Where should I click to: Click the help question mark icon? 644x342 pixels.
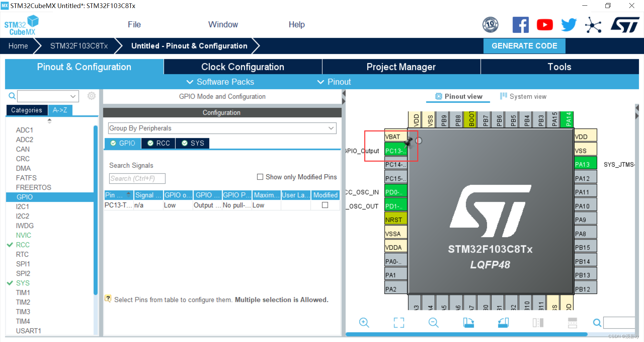(x=108, y=298)
